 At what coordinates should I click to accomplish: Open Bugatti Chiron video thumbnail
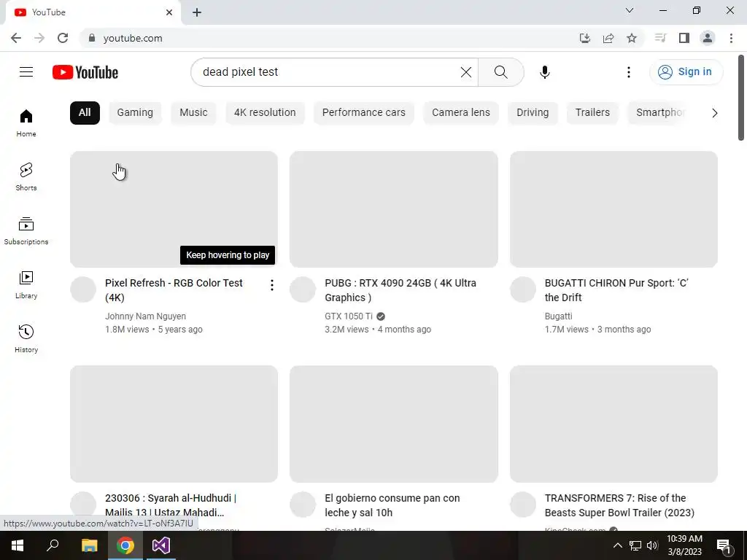614,209
